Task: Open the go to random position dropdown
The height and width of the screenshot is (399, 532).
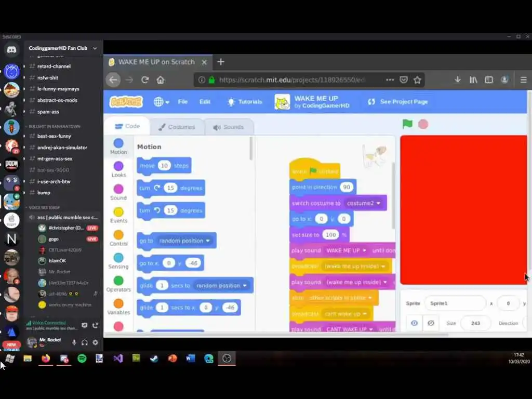Action: [184, 241]
